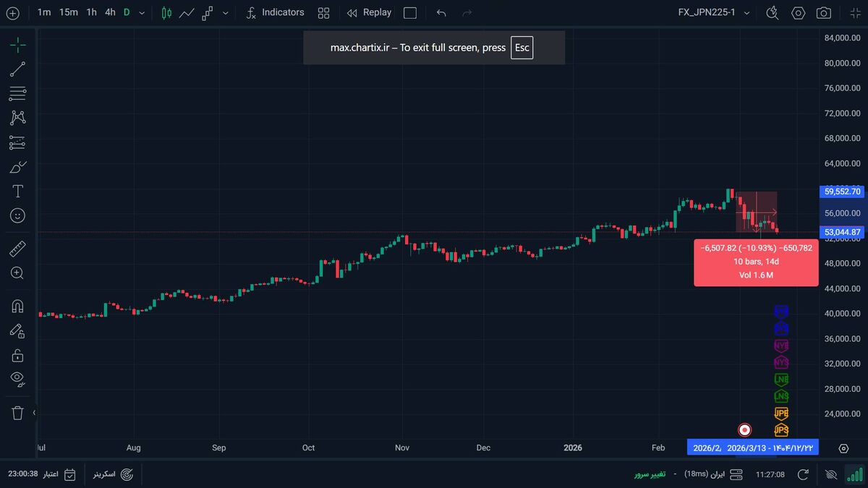This screenshot has height=488, width=868.
Task: Select candlestick chart style
Action: click(x=167, y=13)
